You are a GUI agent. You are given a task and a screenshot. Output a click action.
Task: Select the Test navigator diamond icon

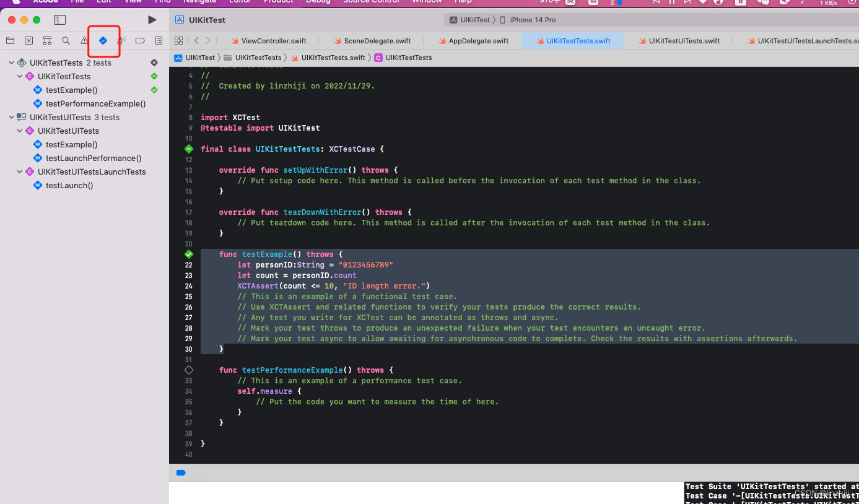click(x=103, y=40)
